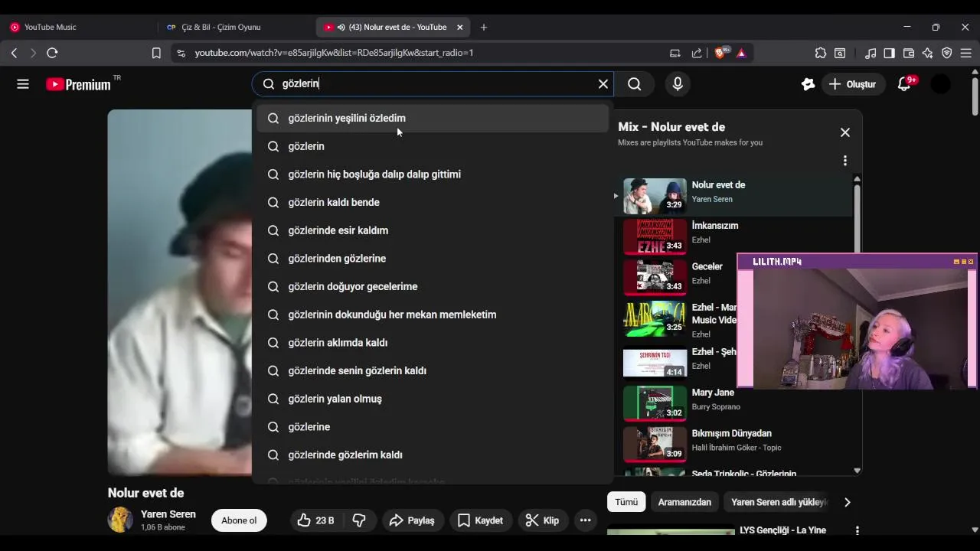The height and width of the screenshot is (551, 980).
Task: Open the notifications bell
Action: [904, 84]
